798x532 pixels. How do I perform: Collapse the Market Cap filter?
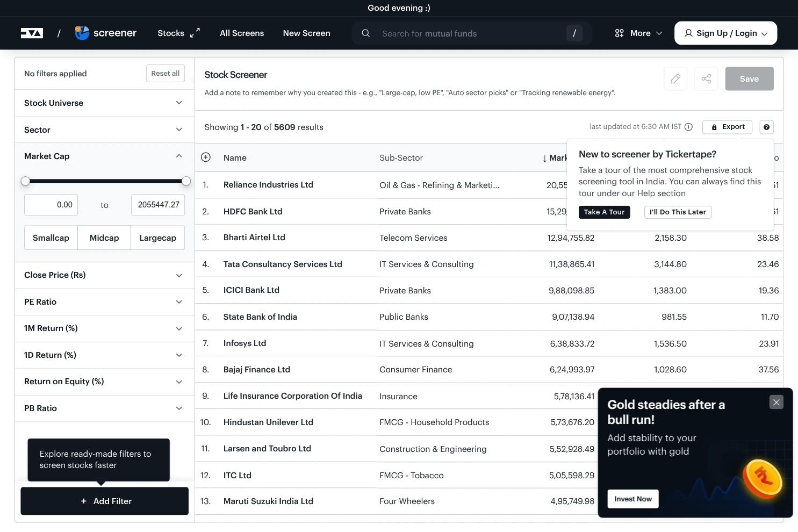[104, 156]
